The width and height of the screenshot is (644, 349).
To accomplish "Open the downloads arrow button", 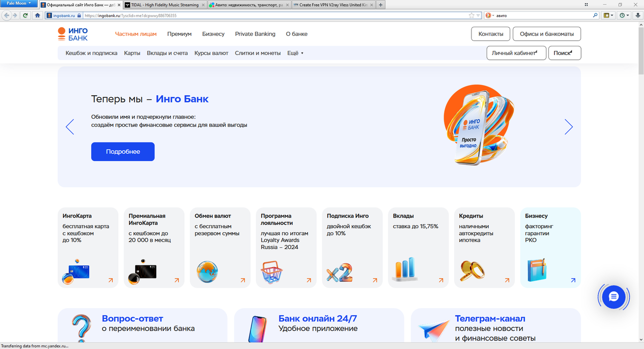I will tap(637, 16).
